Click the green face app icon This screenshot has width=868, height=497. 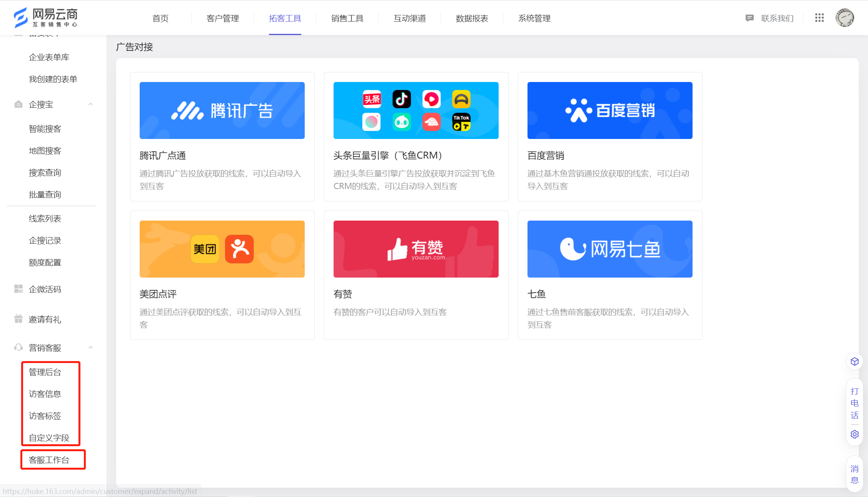(x=401, y=122)
